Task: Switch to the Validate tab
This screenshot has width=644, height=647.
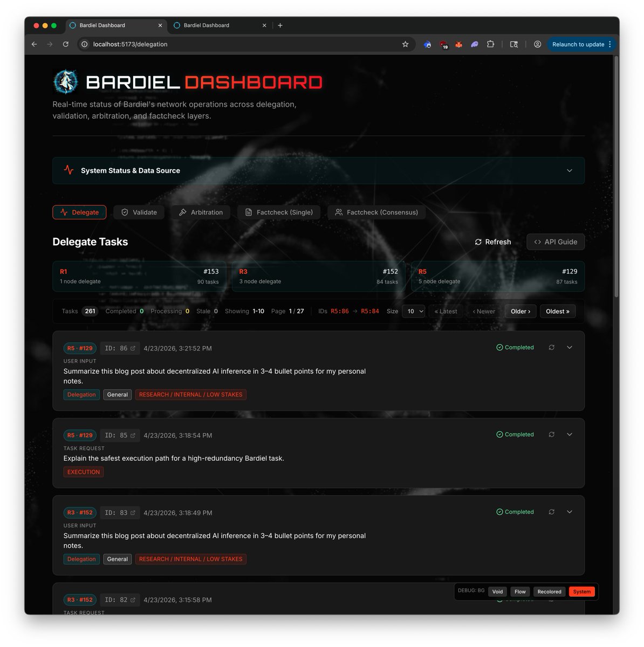Action: pos(139,212)
